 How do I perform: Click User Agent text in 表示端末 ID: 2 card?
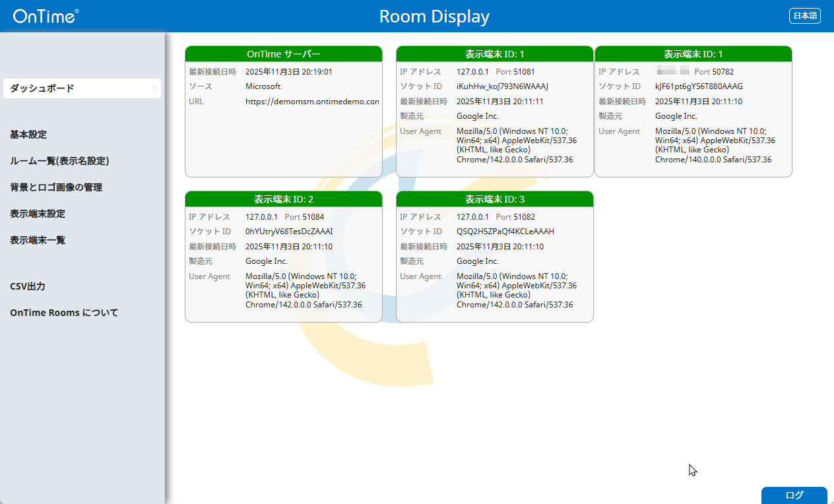305,290
